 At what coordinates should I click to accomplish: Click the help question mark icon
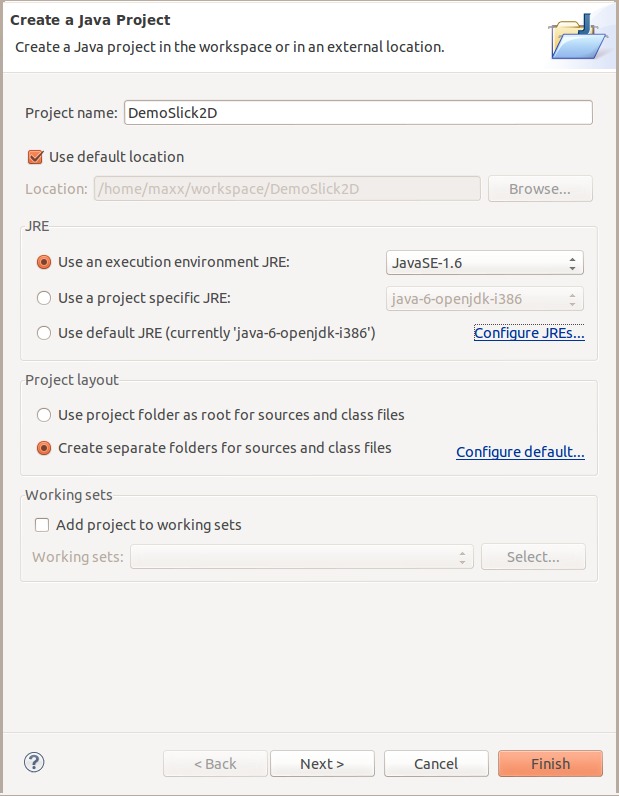pos(34,762)
